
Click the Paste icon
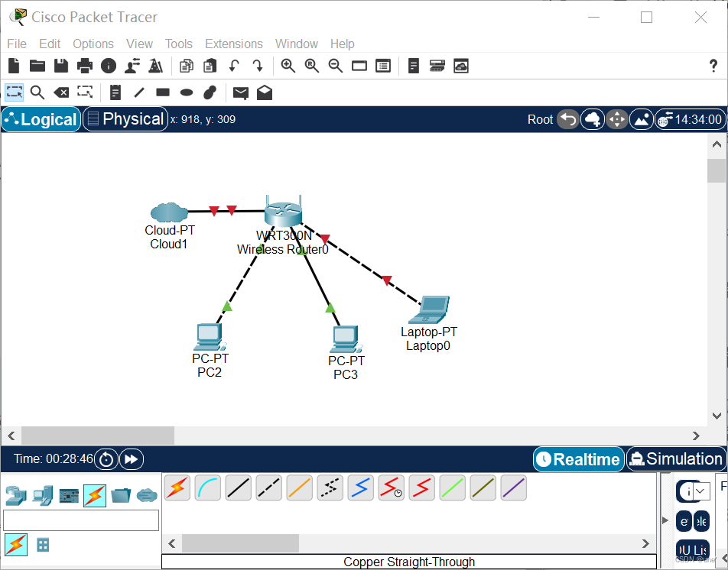(210, 66)
